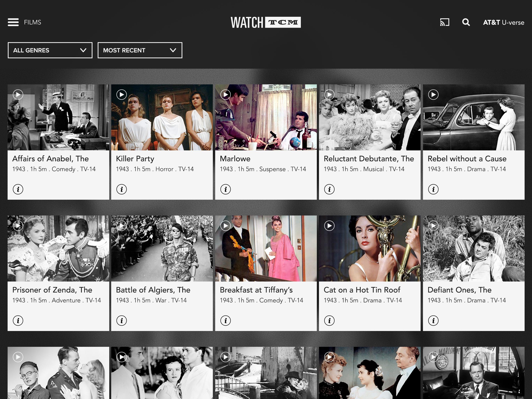The width and height of the screenshot is (532, 399).
Task: Show info for Affairs of Anabel
Action: [x=18, y=189]
